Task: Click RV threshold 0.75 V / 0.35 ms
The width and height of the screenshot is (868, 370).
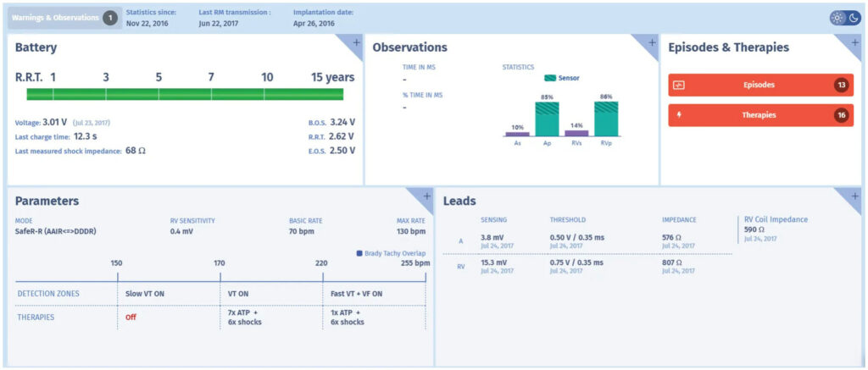Action: 576,262
